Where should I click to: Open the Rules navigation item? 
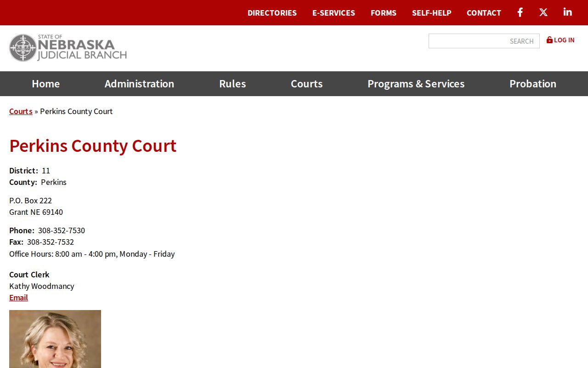232,84
